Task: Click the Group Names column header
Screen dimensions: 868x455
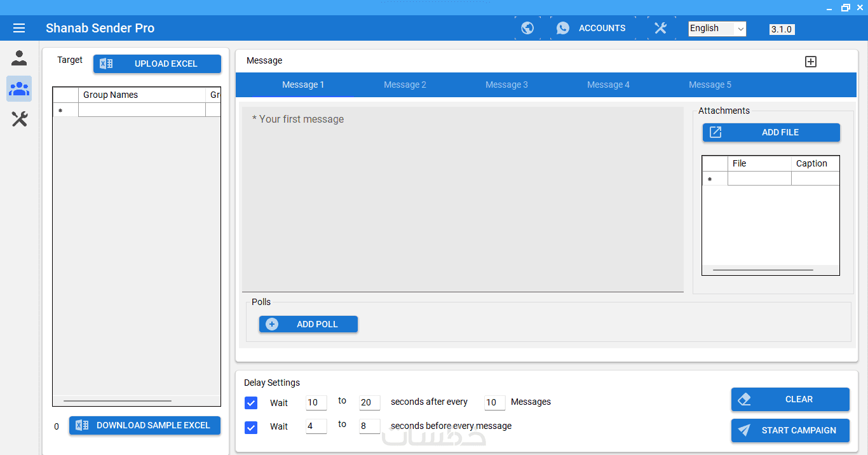Action: coord(142,95)
